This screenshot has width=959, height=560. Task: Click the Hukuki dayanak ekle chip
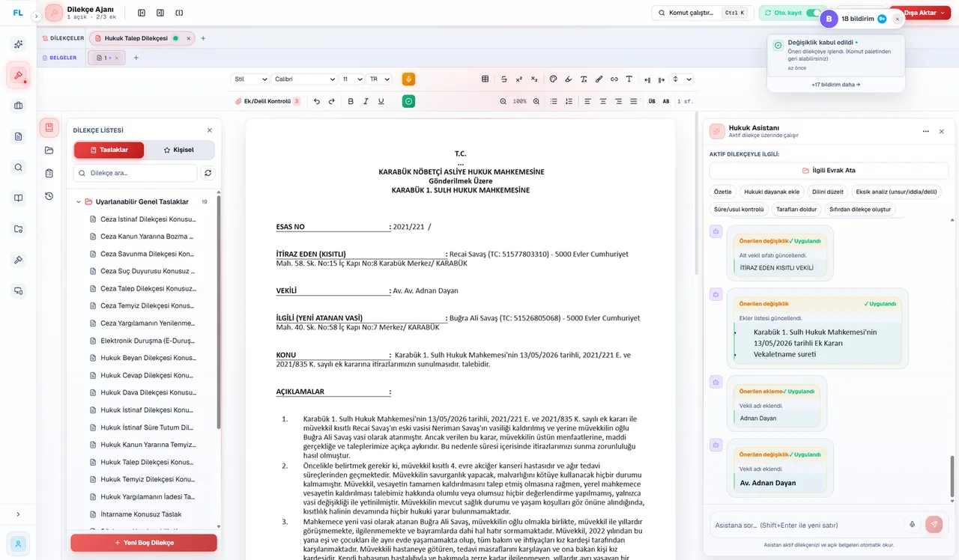[772, 192]
